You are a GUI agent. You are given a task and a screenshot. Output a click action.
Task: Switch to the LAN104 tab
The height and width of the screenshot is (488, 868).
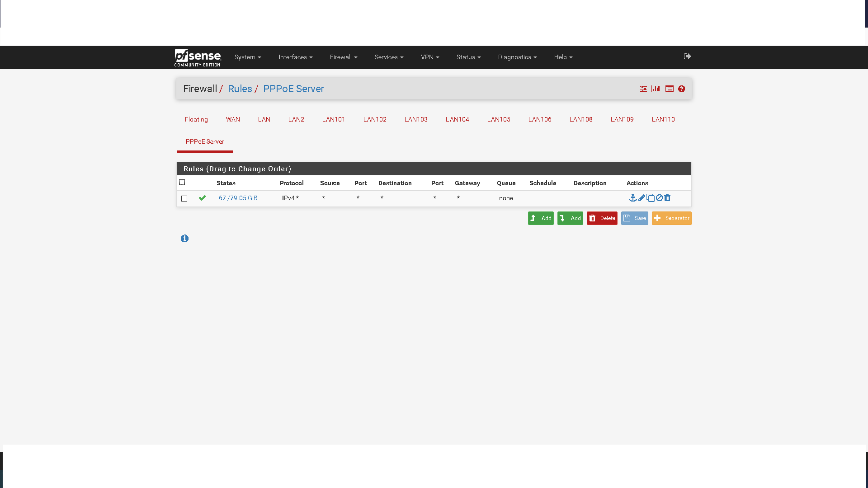click(x=458, y=119)
